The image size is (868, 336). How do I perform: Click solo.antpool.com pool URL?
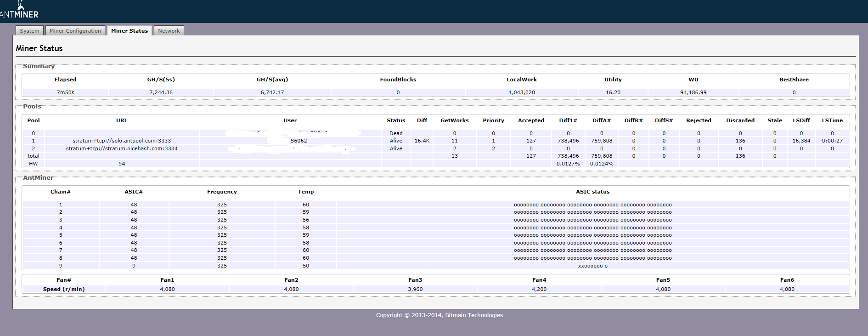pos(122,141)
